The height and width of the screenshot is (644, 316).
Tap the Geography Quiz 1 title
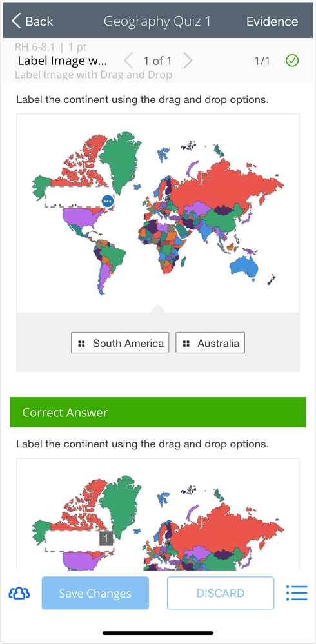coord(157,21)
